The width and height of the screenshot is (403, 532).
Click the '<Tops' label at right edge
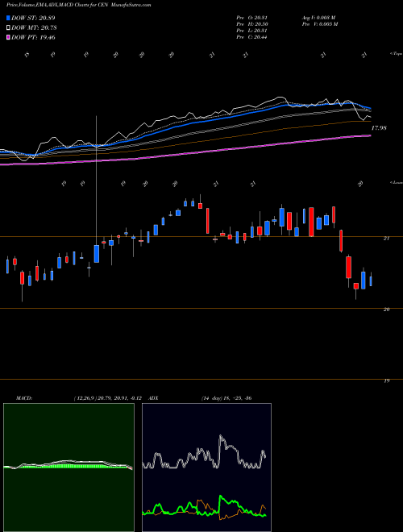397,54
